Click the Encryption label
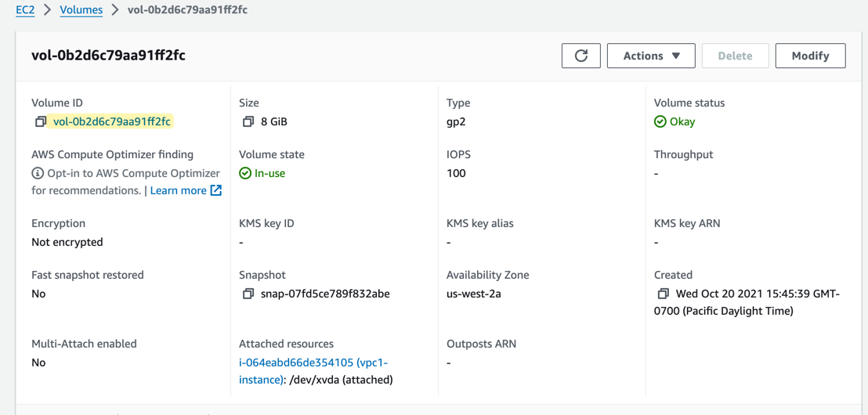This screenshot has height=415, width=868. pyautogui.click(x=59, y=223)
